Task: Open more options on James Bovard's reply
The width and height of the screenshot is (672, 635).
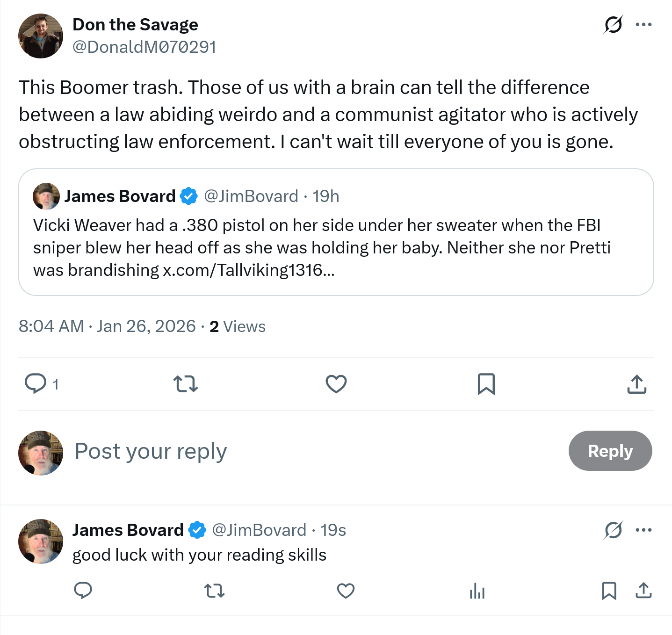Action: click(x=643, y=530)
